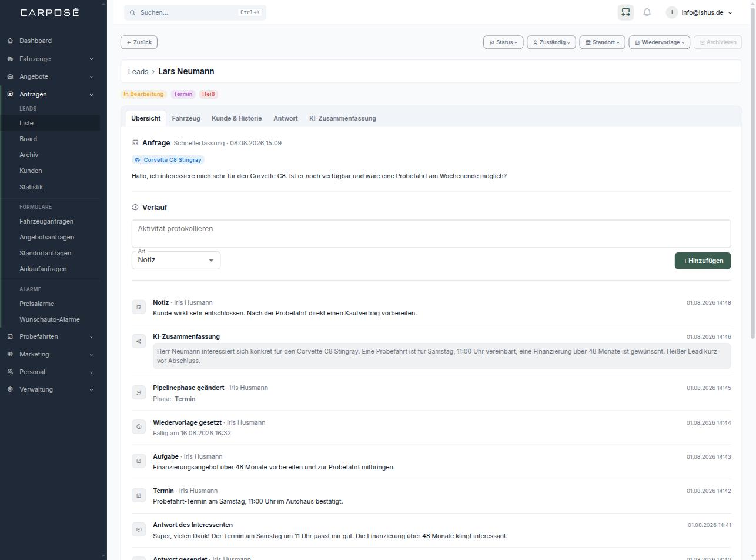
Task: Click the Aufgabe timeline icon
Action: click(139, 461)
